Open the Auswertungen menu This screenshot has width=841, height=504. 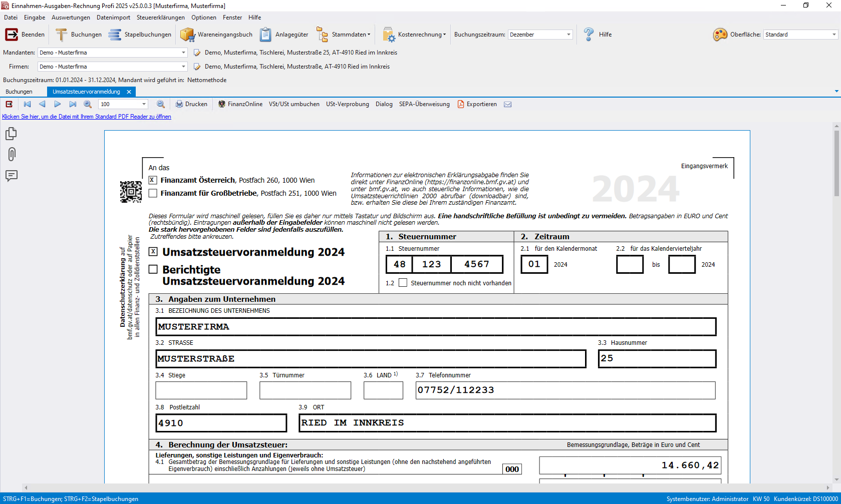coord(71,18)
